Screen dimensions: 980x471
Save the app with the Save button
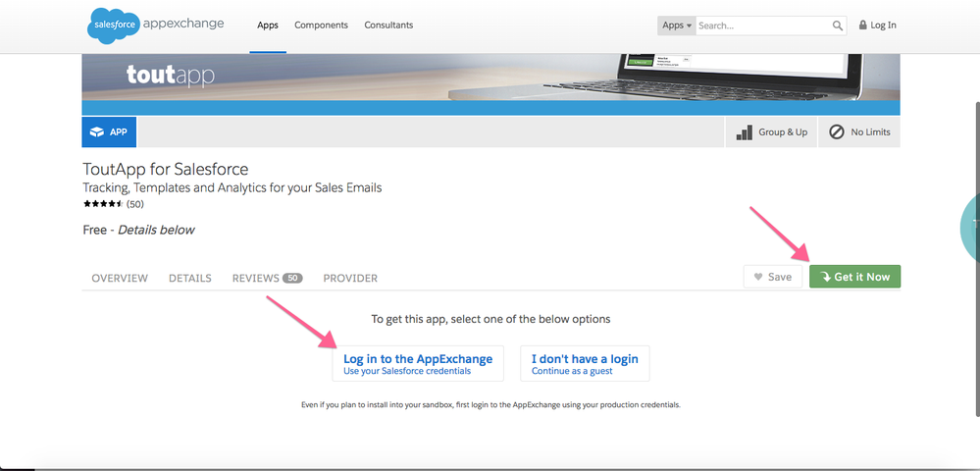pyautogui.click(x=772, y=277)
